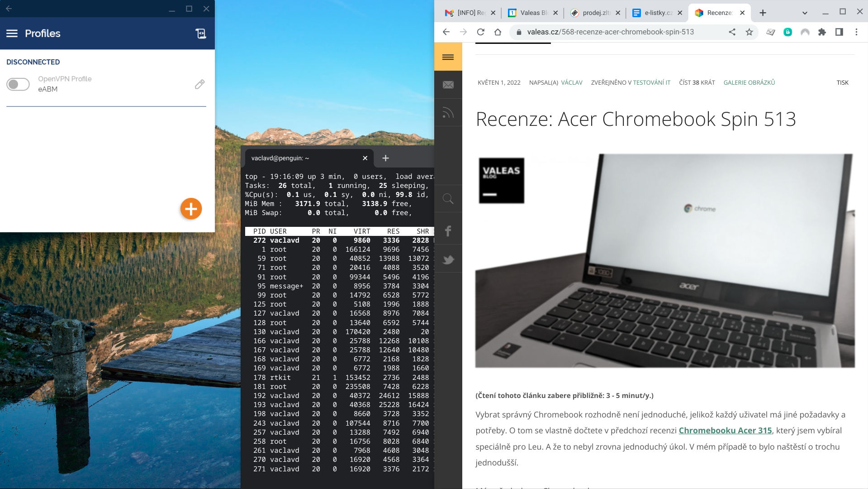Open the Facebook link in sidebar
This screenshot has height=489, width=868.
click(448, 231)
